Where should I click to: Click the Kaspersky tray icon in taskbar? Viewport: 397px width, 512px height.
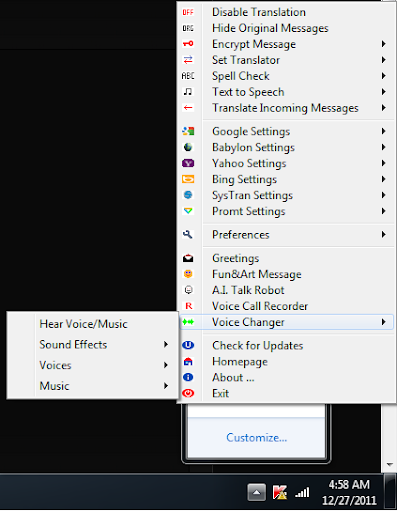pyautogui.click(x=280, y=492)
